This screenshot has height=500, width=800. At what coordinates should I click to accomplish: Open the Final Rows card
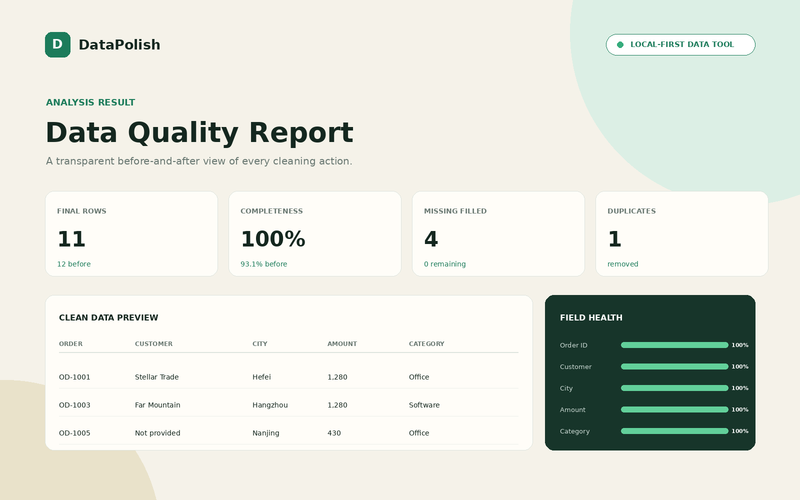(132, 234)
